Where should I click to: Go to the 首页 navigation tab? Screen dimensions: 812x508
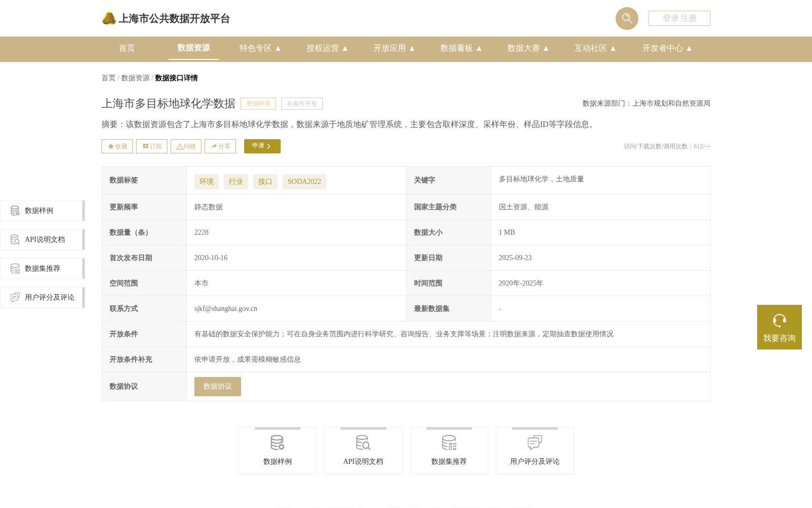(127, 48)
